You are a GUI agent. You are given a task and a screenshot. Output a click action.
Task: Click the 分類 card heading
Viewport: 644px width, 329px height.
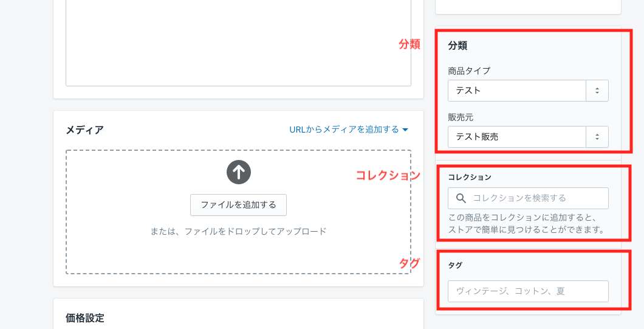coord(457,45)
